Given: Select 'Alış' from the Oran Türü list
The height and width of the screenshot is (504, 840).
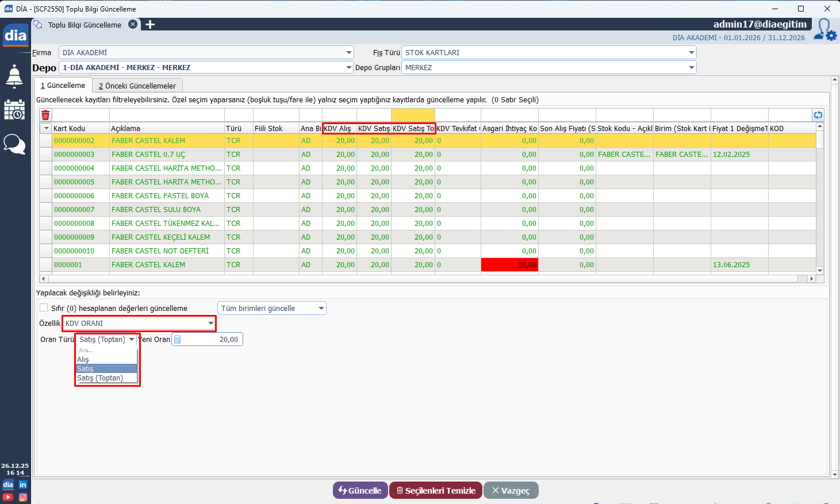Looking at the screenshot, I should [x=83, y=360].
